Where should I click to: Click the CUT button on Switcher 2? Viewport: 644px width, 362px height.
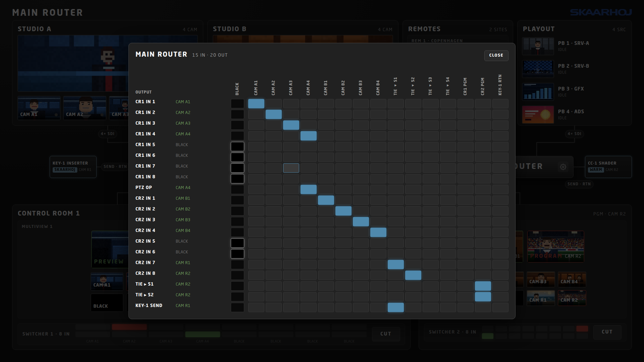click(x=607, y=332)
